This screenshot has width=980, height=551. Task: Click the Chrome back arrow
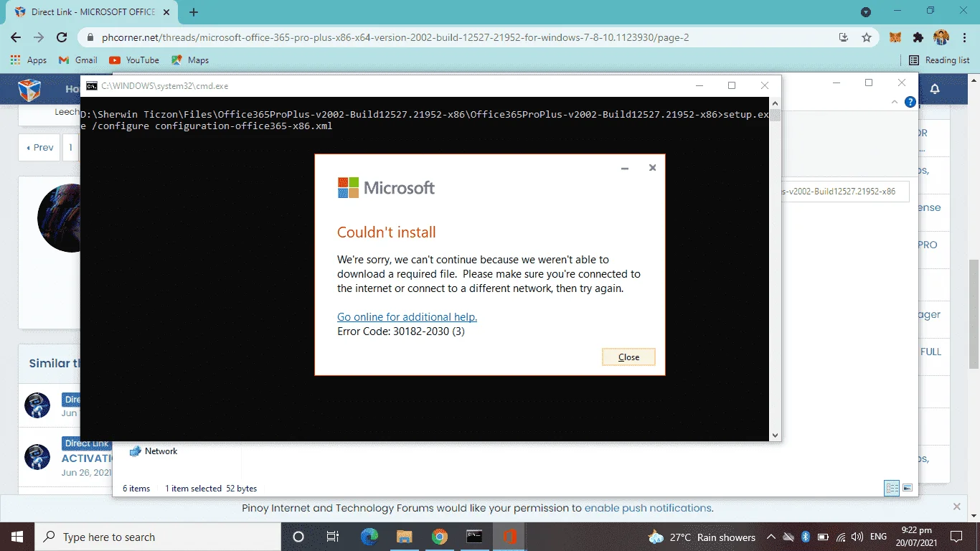[x=17, y=37]
